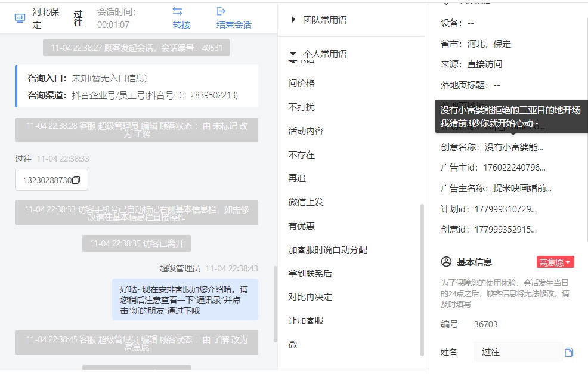
Task: Click the 基本信息 person icon
Action: (x=446, y=261)
